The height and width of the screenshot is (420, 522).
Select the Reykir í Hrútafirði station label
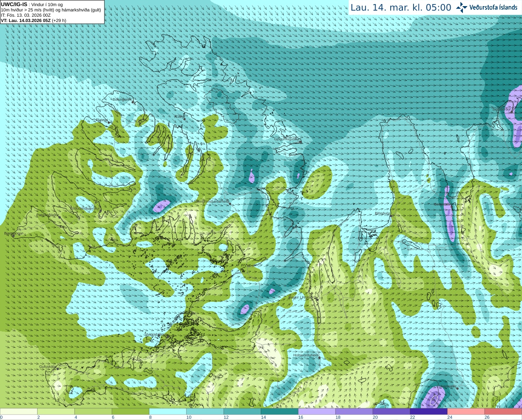click(x=303, y=297)
